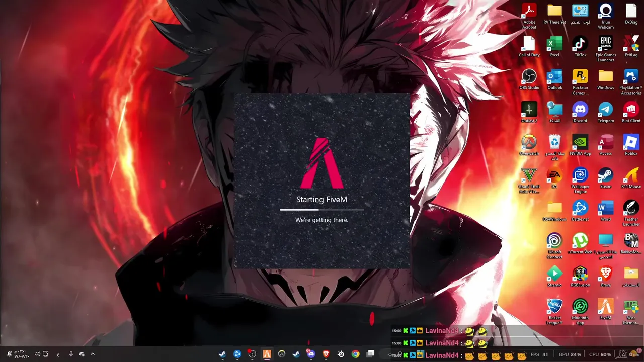Open the NVIDIA App desktop icon
Image resolution: width=644 pixels, height=362 pixels.
click(x=580, y=145)
